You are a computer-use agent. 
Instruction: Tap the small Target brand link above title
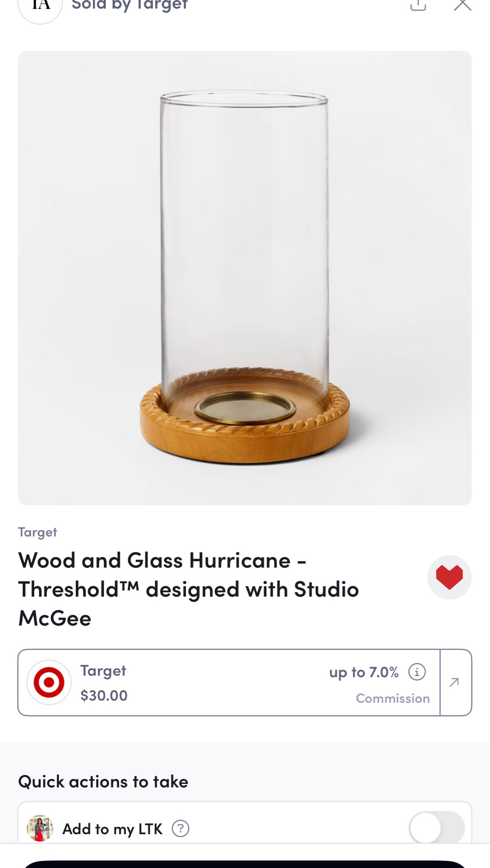[37, 532]
